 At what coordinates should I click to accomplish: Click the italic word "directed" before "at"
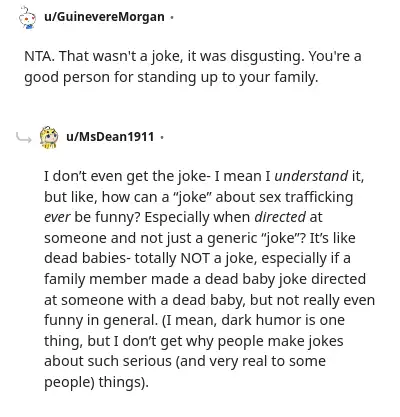pos(280,217)
